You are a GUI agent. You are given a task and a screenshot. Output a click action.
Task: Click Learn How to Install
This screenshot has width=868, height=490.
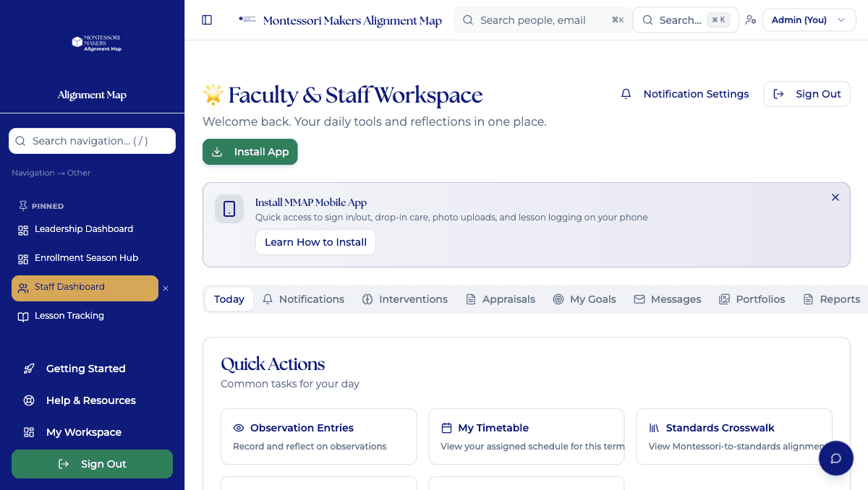(x=315, y=242)
